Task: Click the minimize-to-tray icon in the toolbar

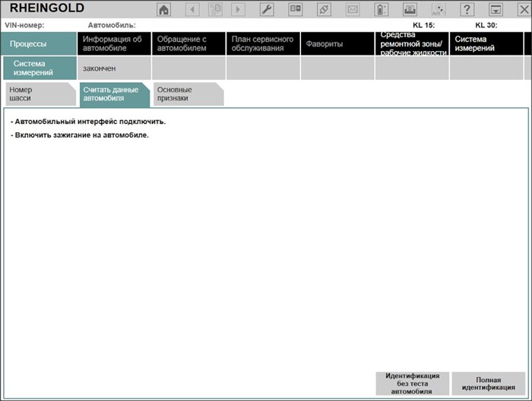Action: click(496, 10)
